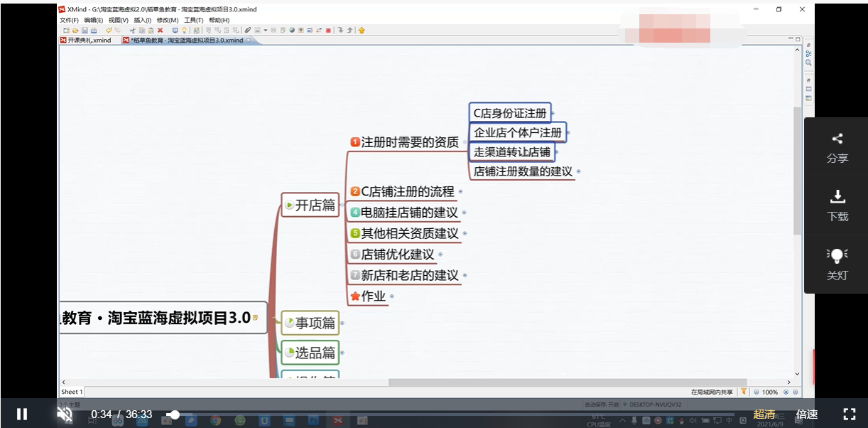The height and width of the screenshot is (428, 868).
Task: Open the 插入(I) menu
Action: (143, 21)
